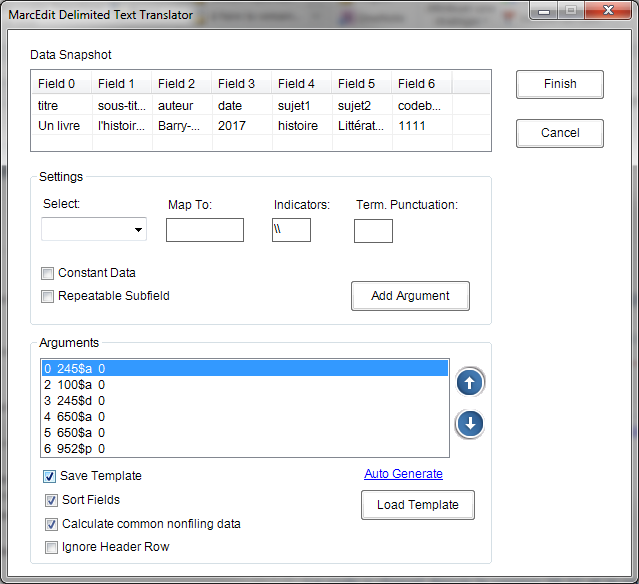The width and height of the screenshot is (639, 584).
Task: Click the 'auteur' cell
Action: point(181,106)
